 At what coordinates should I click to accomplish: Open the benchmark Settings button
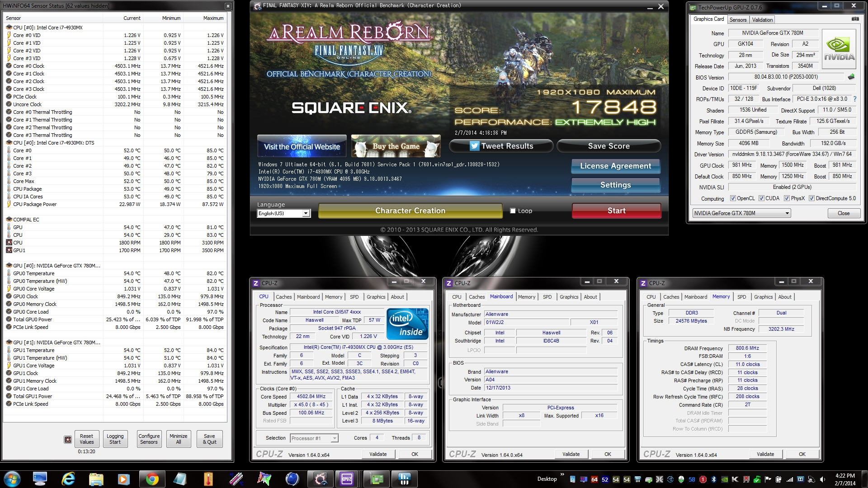[616, 185]
